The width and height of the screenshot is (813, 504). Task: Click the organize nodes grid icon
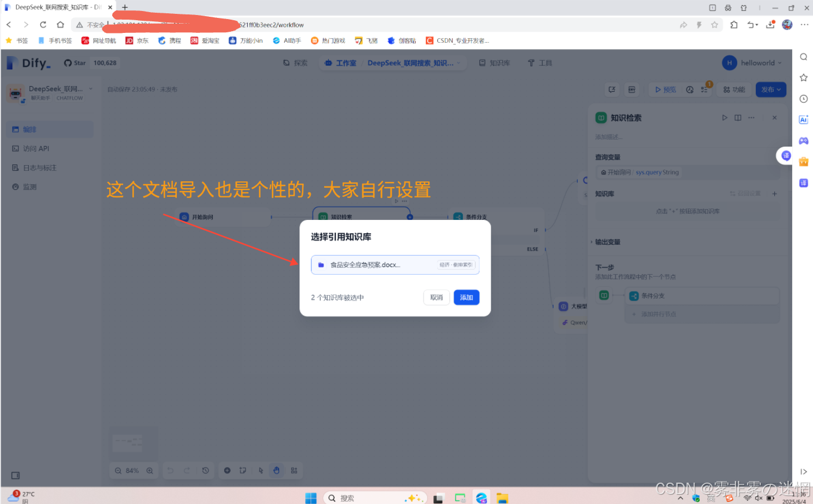tap(294, 471)
